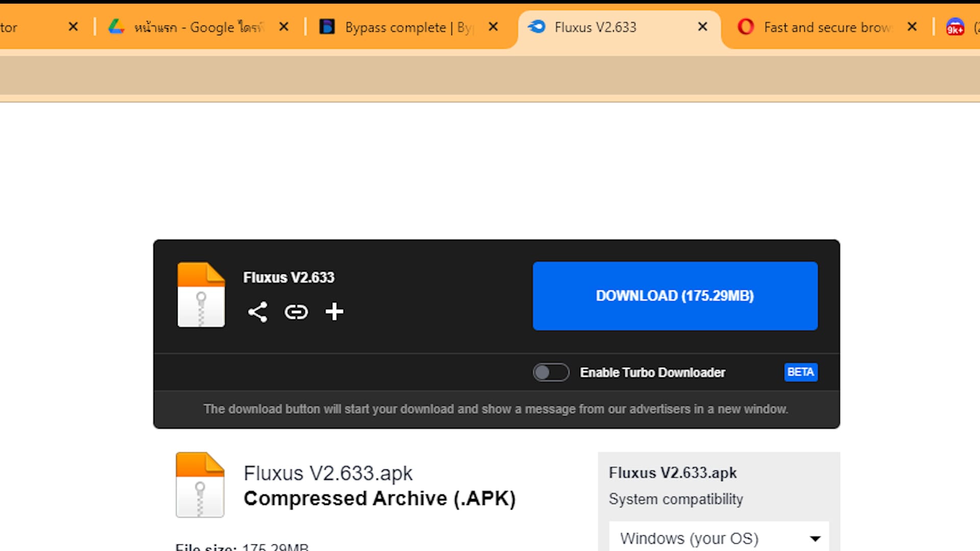
Task: Click the 9k+ notification icon tab
Action: (x=955, y=27)
